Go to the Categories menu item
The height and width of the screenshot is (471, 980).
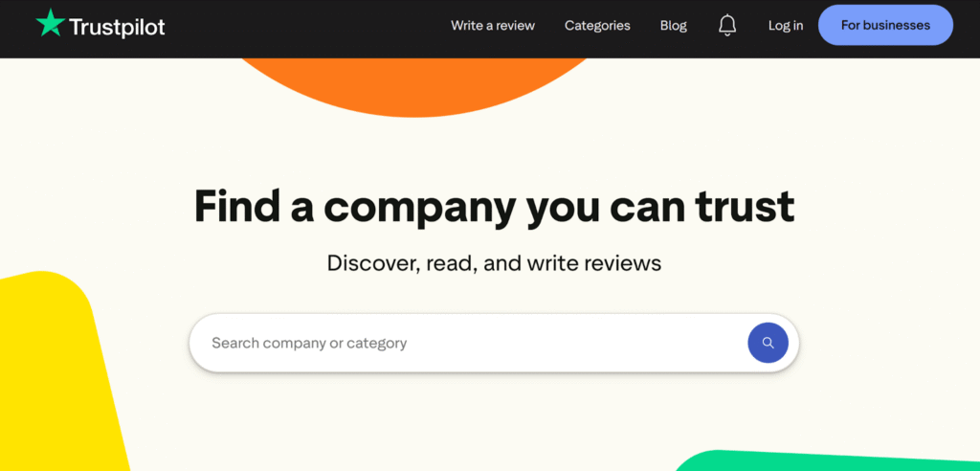coord(597,26)
